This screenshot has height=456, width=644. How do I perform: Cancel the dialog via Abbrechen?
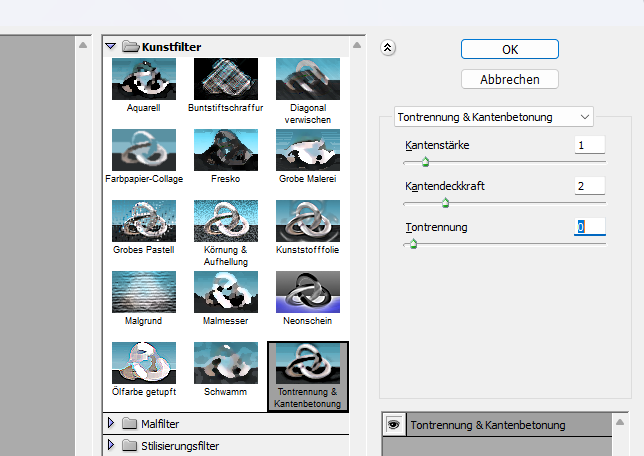[x=510, y=79]
